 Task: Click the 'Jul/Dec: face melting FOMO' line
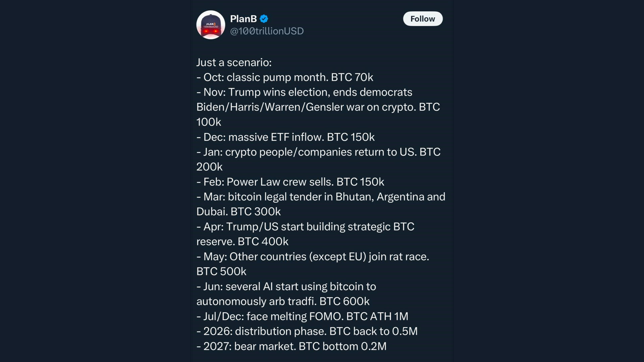(302, 316)
